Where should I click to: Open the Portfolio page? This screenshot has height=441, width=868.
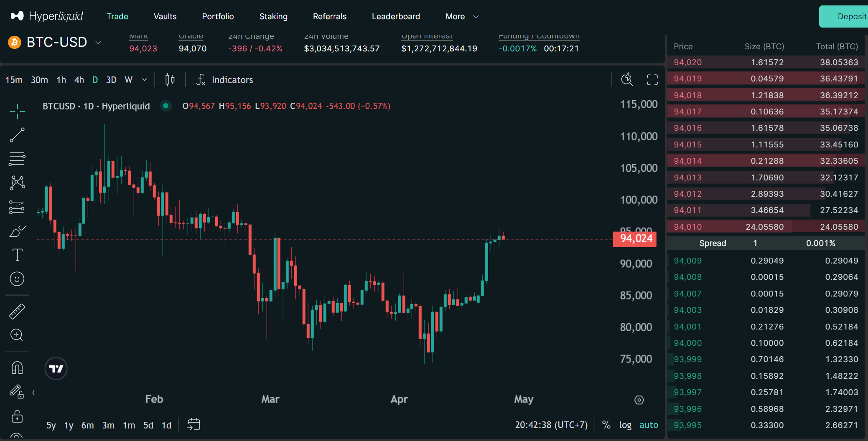point(218,16)
